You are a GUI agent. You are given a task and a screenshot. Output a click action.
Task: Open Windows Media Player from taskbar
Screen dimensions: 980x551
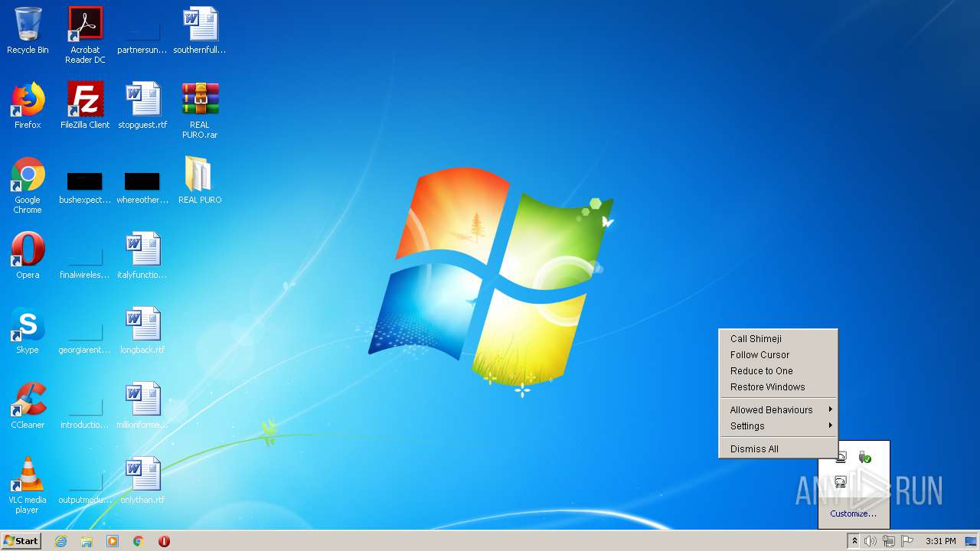coord(113,541)
